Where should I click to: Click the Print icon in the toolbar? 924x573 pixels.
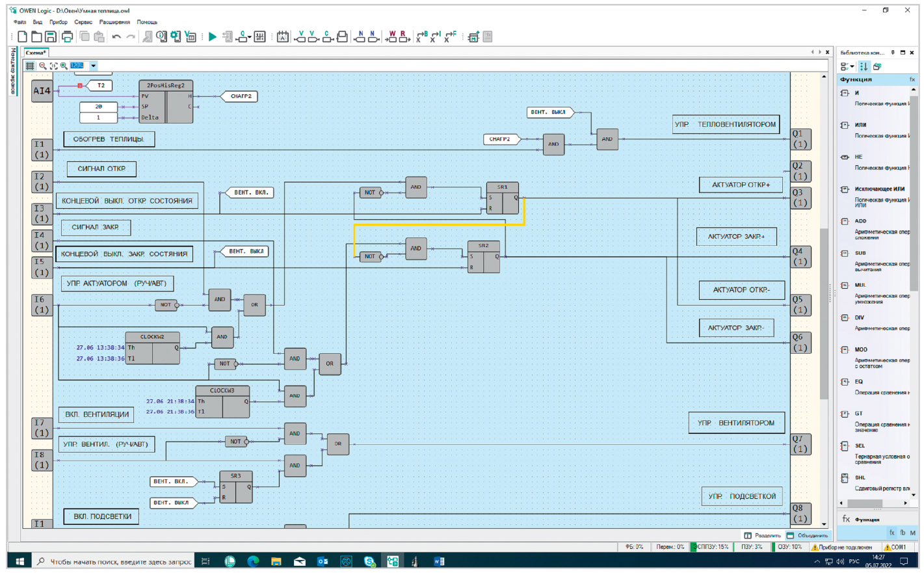pos(67,37)
